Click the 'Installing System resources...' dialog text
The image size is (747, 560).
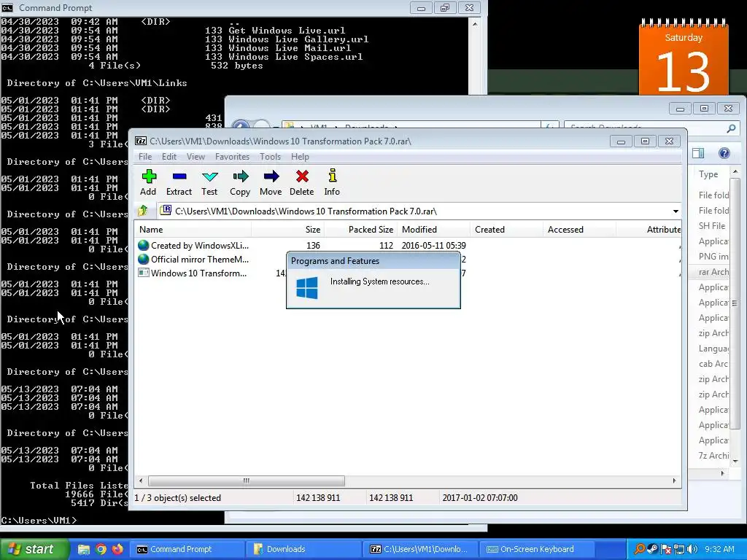[379, 281]
